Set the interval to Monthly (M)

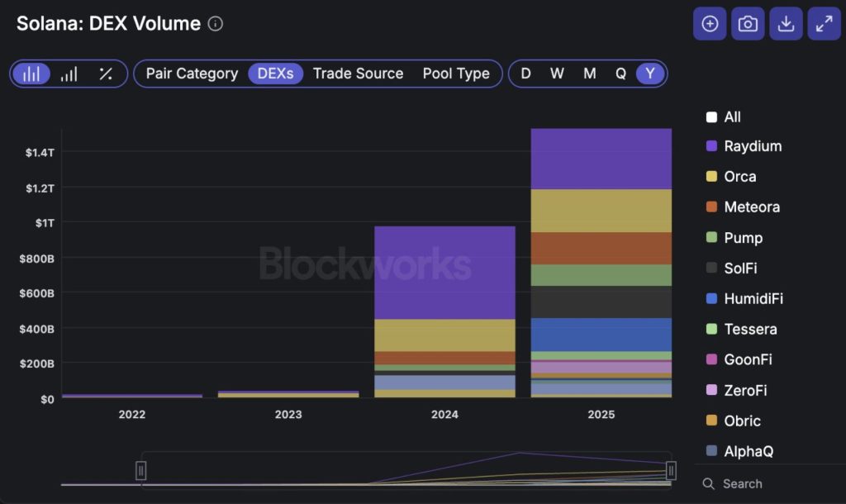[589, 74]
